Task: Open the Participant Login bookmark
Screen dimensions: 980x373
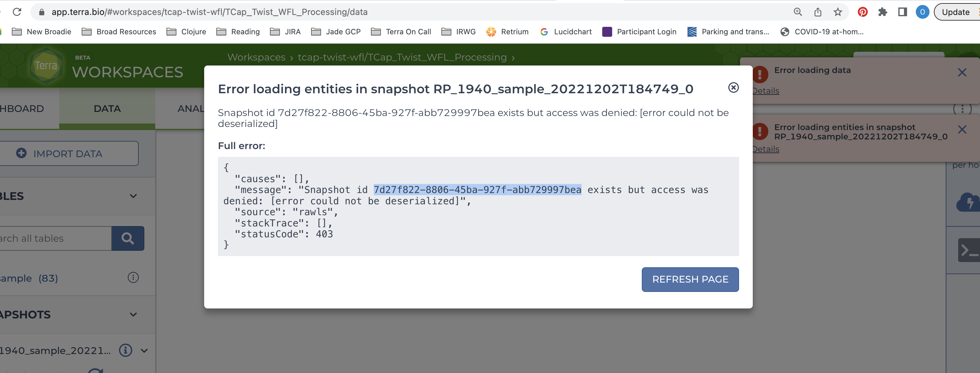Action: [639, 31]
